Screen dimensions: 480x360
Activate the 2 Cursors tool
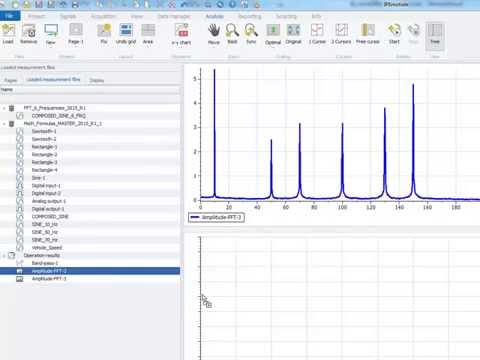(x=341, y=34)
